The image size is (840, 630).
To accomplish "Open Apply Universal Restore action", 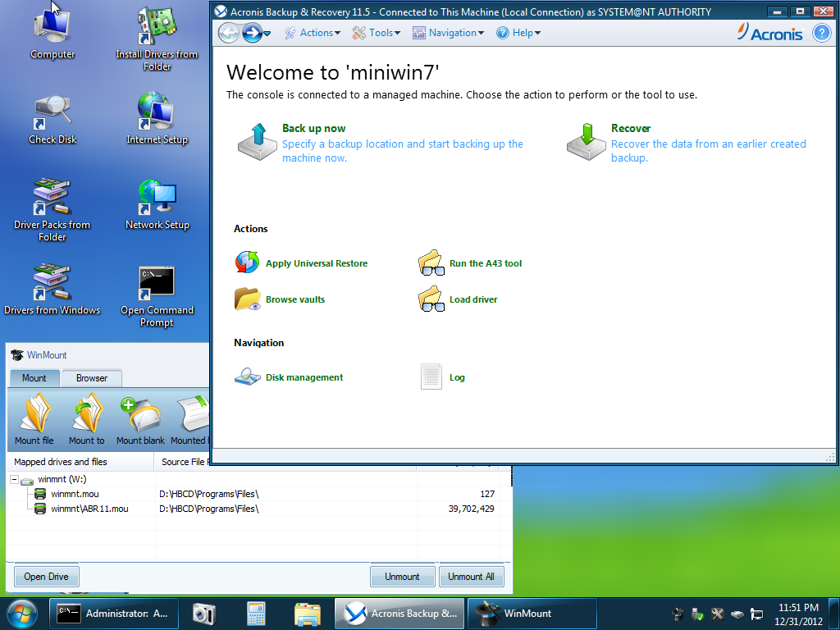I will tap(247, 263).
